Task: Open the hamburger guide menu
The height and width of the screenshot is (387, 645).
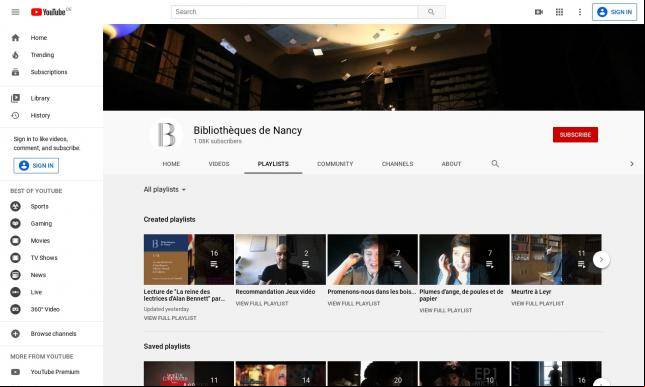Action: 15,12
